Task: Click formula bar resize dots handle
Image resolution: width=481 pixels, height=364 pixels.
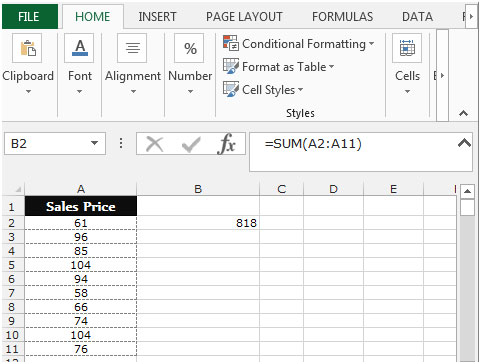Action: coord(121,144)
